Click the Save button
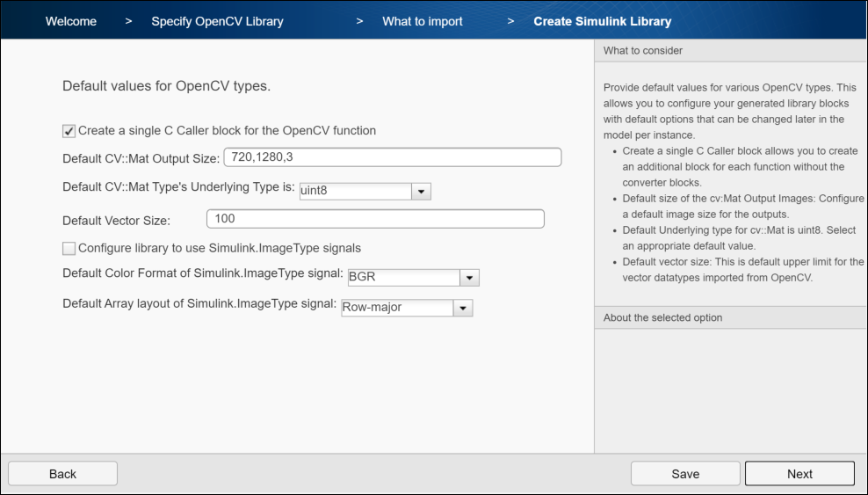The width and height of the screenshot is (868, 495). (685, 474)
